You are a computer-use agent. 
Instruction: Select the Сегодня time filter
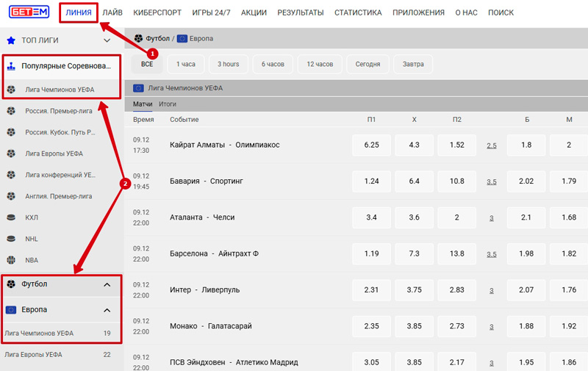(x=367, y=64)
